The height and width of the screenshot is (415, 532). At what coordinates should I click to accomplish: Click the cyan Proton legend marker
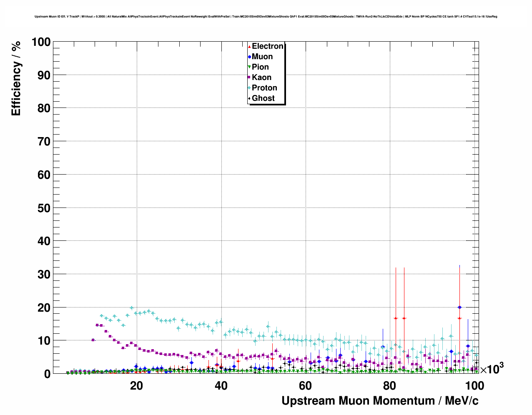click(x=249, y=88)
